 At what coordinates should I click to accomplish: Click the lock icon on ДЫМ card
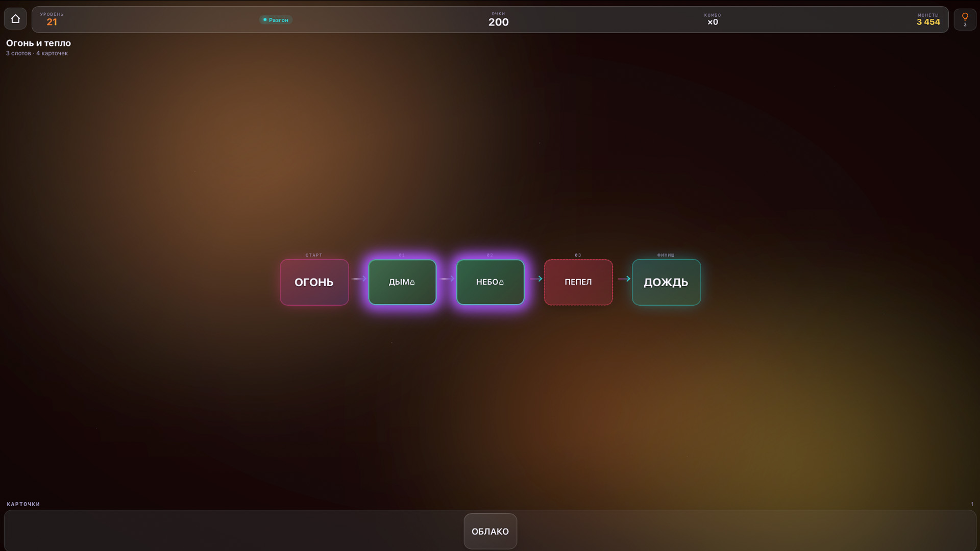(x=412, y=282)
